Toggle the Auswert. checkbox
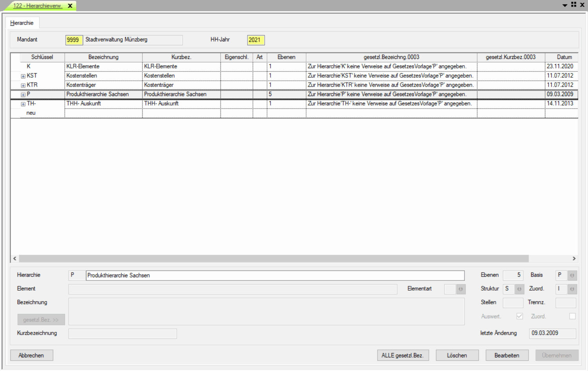588x371 pixels. click(x=519, y=316)
